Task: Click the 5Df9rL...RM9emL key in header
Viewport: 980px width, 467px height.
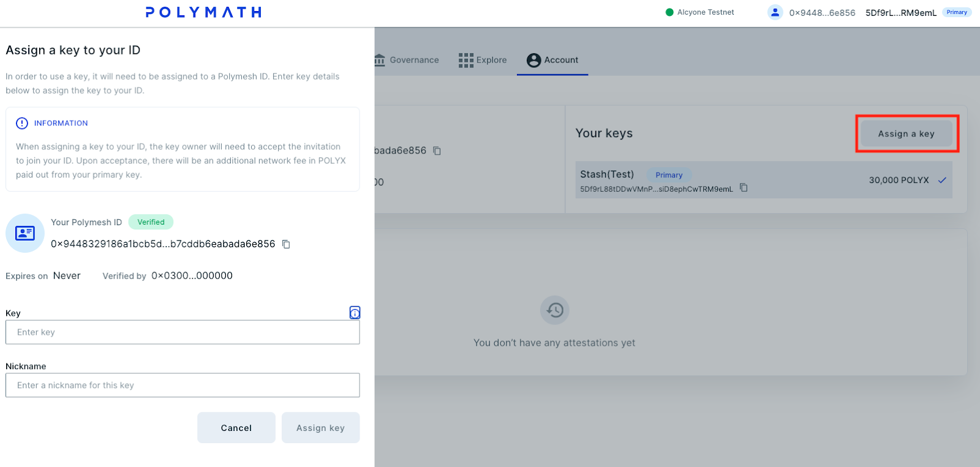Action: pyautogui.click(x=901, y=13)
